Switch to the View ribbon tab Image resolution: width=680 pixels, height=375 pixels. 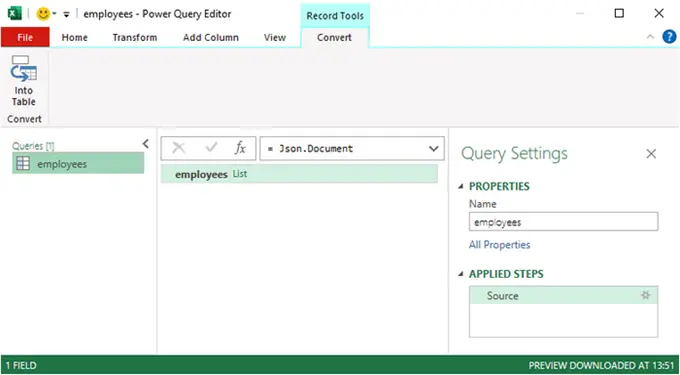pyautogui.click(x=275, y=37)
